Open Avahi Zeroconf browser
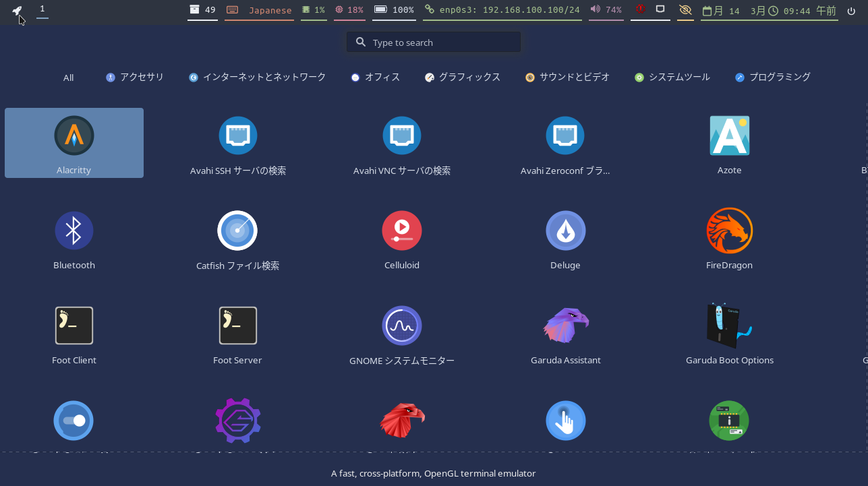Image resolution: width=868 pixels, height=486 pixels. click(x=565, y=143)
